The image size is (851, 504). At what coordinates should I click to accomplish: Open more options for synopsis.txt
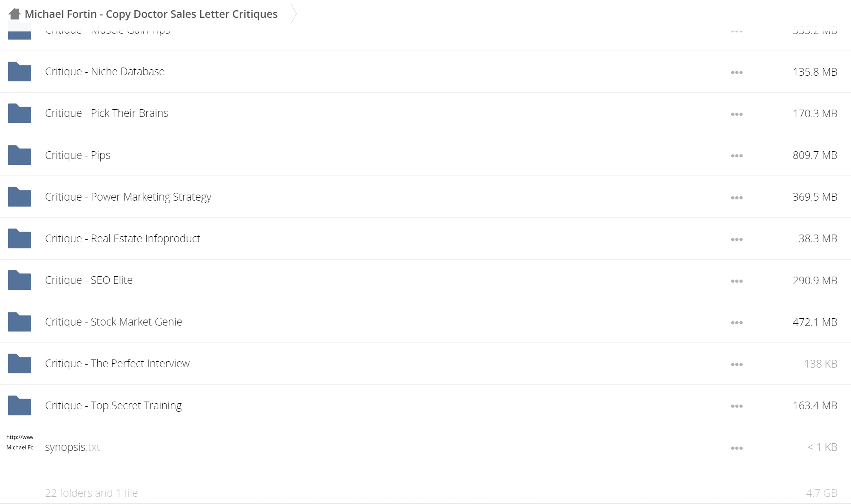[737, 448]
